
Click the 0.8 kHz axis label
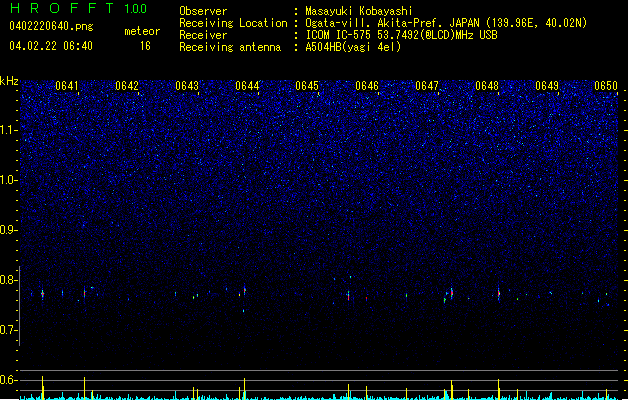[x=9, y=280]
